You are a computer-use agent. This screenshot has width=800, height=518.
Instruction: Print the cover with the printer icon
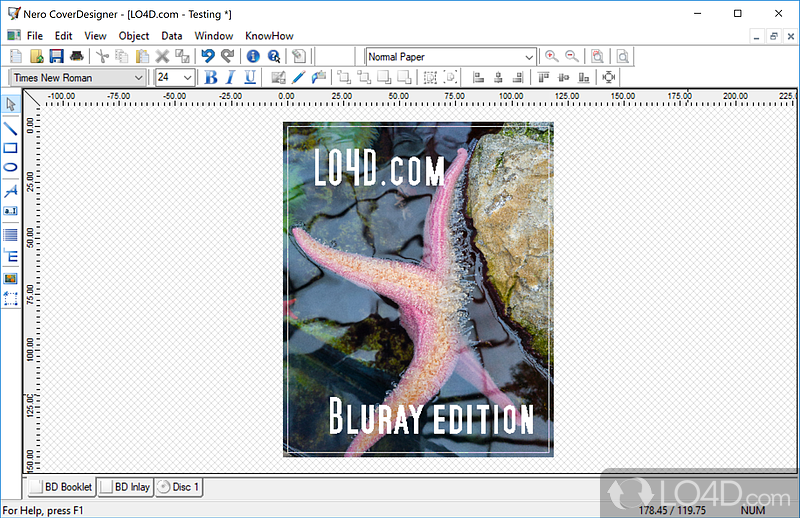(x=77, y=56)
